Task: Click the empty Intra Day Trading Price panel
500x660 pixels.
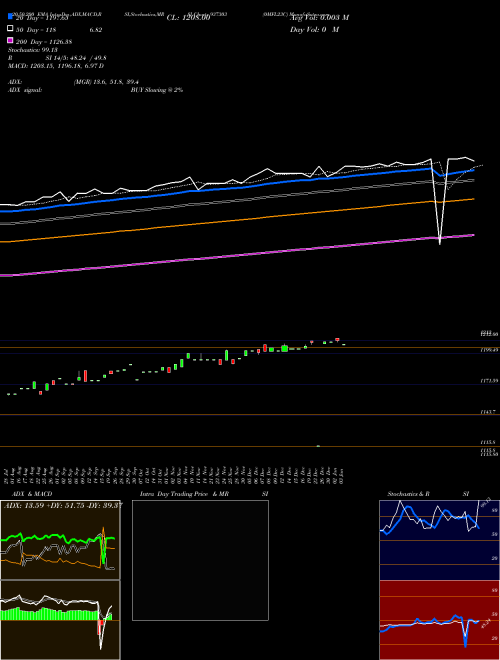Action: coord(200,560)
